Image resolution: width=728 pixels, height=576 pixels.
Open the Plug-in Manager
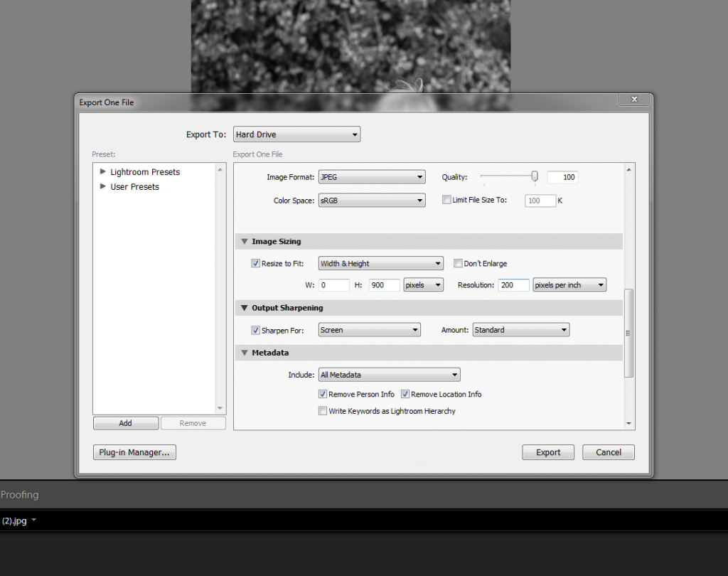point(134,452)
